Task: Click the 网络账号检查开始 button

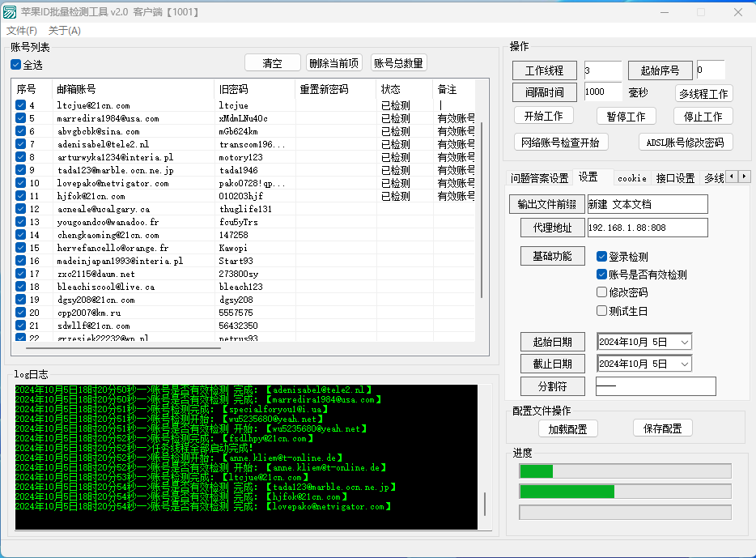Action: (561, 143)
